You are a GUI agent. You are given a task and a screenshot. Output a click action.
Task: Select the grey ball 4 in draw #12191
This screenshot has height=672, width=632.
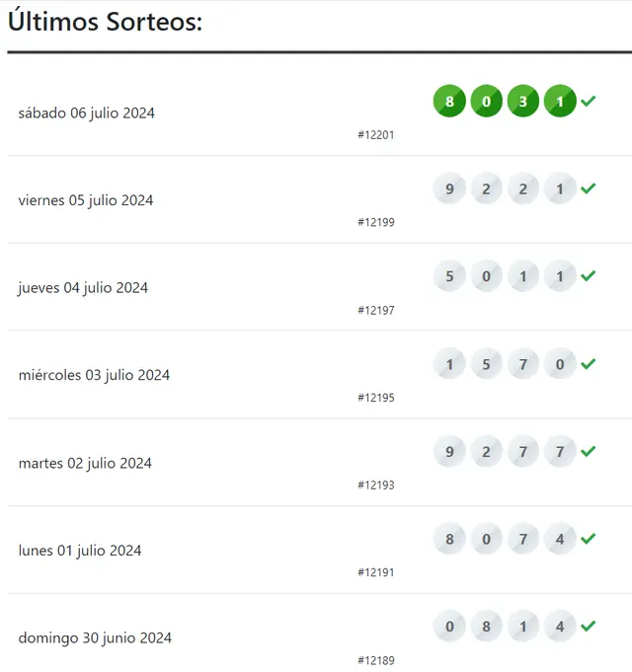pos(560,539)
